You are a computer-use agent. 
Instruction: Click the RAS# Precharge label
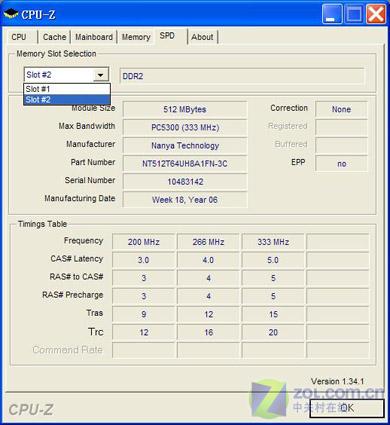[x=73, y=295]
